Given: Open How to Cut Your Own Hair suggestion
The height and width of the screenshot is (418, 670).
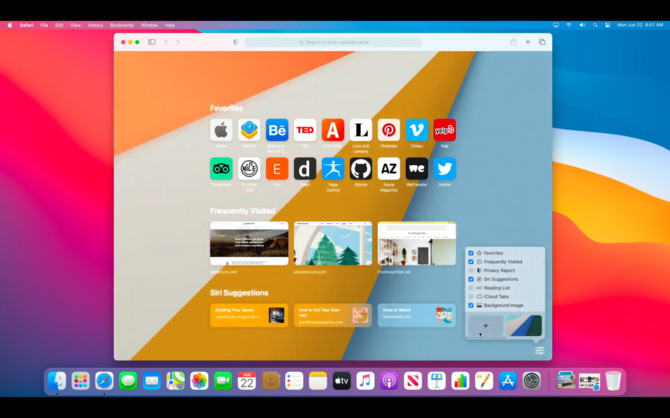Looking at the screenshot, I should 332,315.
